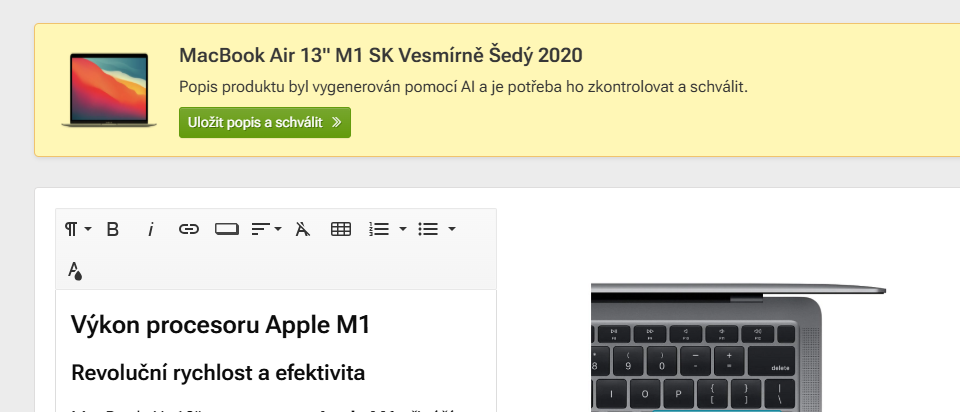Screen dimensions: 965x412
Task: Expand bulleted list style options arrow
Action: (452, 229)
